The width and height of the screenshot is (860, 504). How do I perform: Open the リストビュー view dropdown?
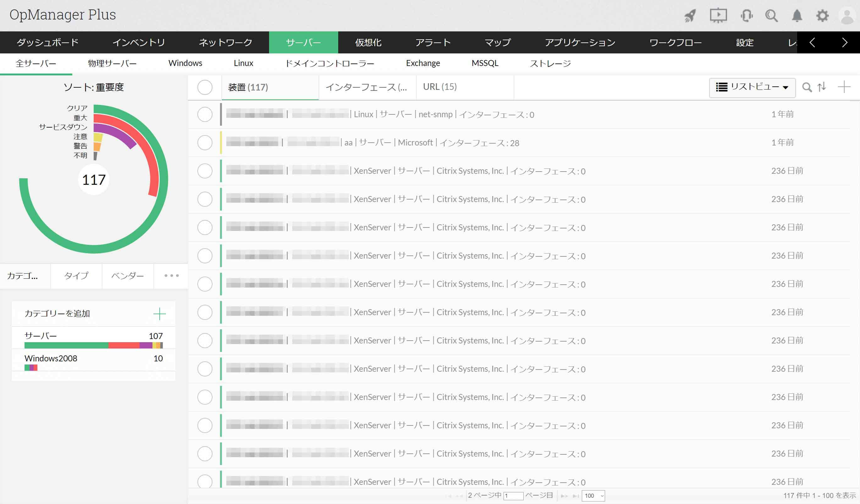click(752, 88)
